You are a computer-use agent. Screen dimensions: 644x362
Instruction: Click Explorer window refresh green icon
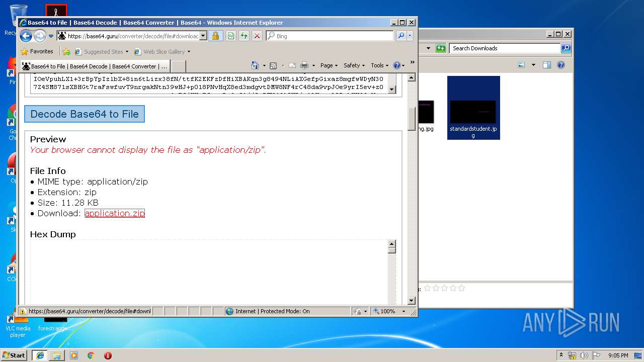pos(441,48)
